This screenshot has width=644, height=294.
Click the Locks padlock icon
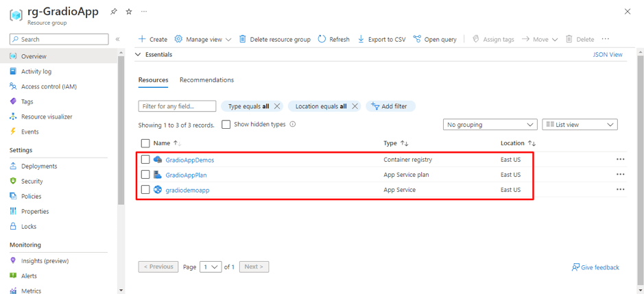click(x=13, y=226)
